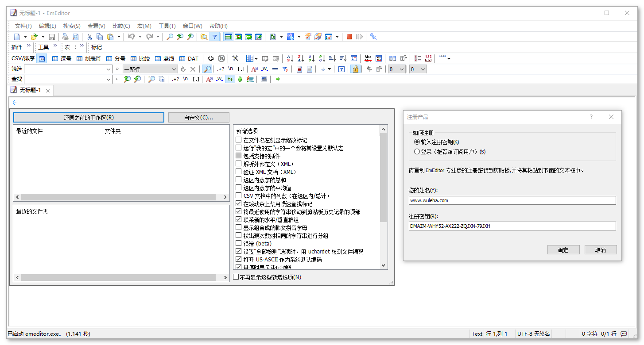The width and height of the screenshot is (644, 345).
Task: Check 验证 XML 文档（XML） option
Action: [x=239, y=172]
